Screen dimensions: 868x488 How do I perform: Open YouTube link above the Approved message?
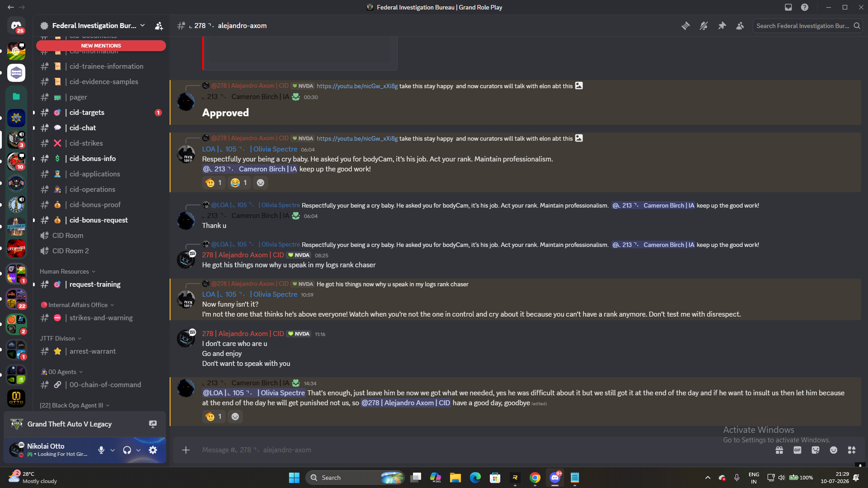357,86
